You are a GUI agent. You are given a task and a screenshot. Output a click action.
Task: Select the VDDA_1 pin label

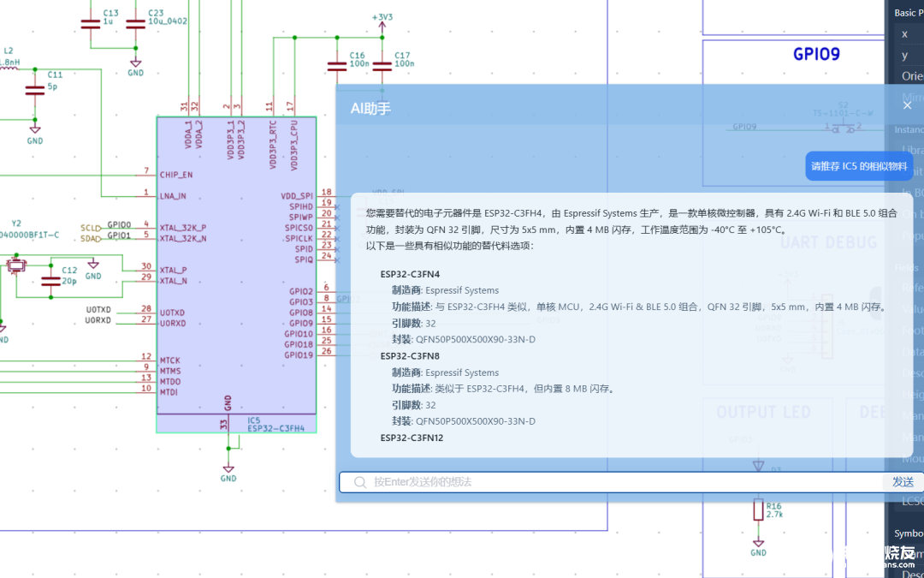pyautogui.click(x=188, y=134)
